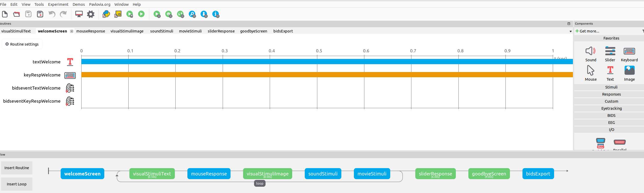Click keyRespWelcome orange timeline bar
644x193 pixels.
point(327,75)
